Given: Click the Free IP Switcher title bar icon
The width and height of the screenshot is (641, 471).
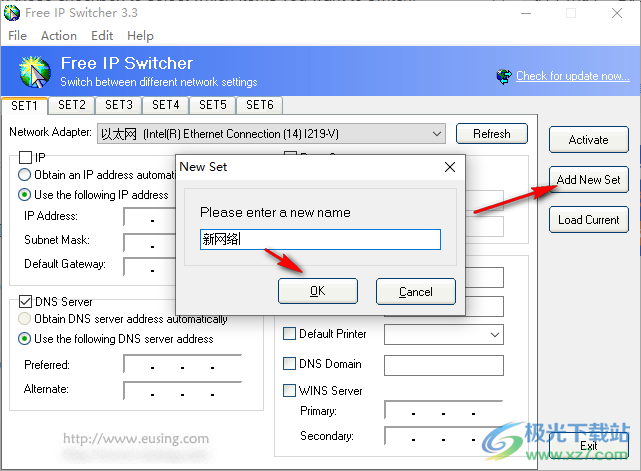Looking at the screenshot, I should click(x=12, y=13).
